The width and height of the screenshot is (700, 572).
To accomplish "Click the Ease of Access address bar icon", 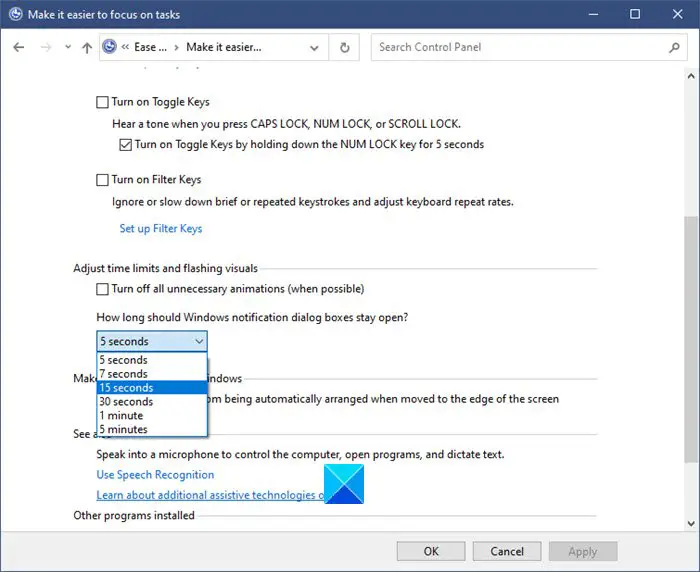I will point(109,47).
